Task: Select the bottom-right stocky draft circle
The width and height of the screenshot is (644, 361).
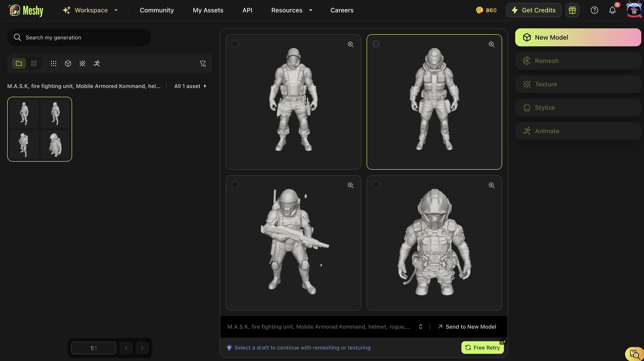Action: [376, 185]
